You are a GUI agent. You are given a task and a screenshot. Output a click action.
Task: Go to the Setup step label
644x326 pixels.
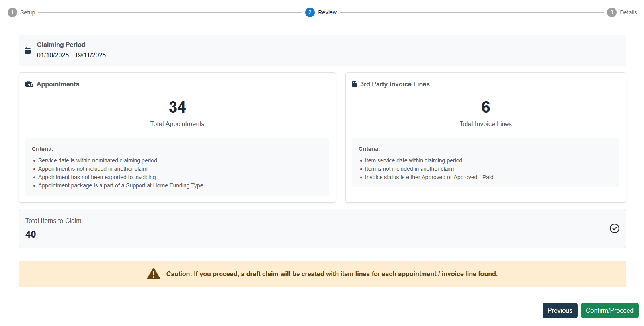click(x=28, y=12)
